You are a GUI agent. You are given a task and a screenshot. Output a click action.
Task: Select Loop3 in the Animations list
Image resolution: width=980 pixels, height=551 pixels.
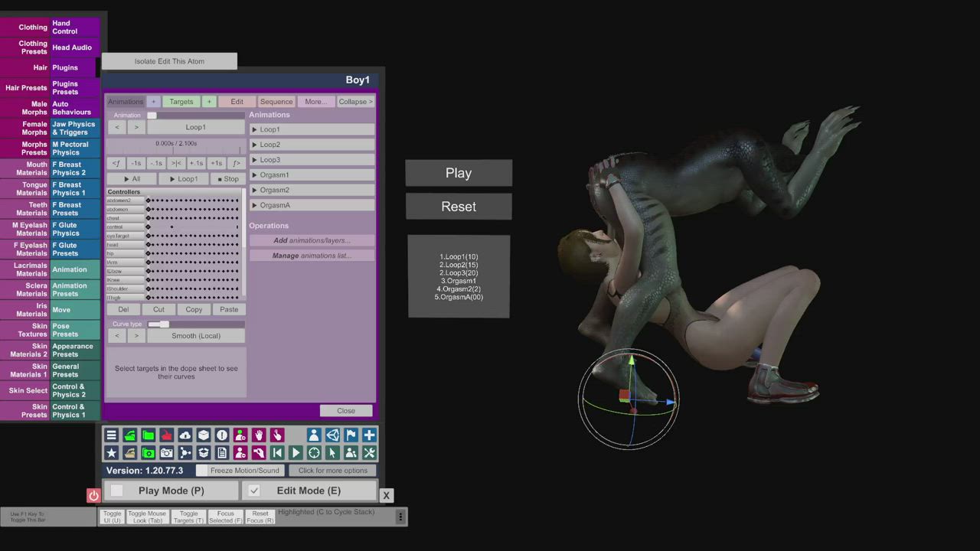[x=312, y=160]
